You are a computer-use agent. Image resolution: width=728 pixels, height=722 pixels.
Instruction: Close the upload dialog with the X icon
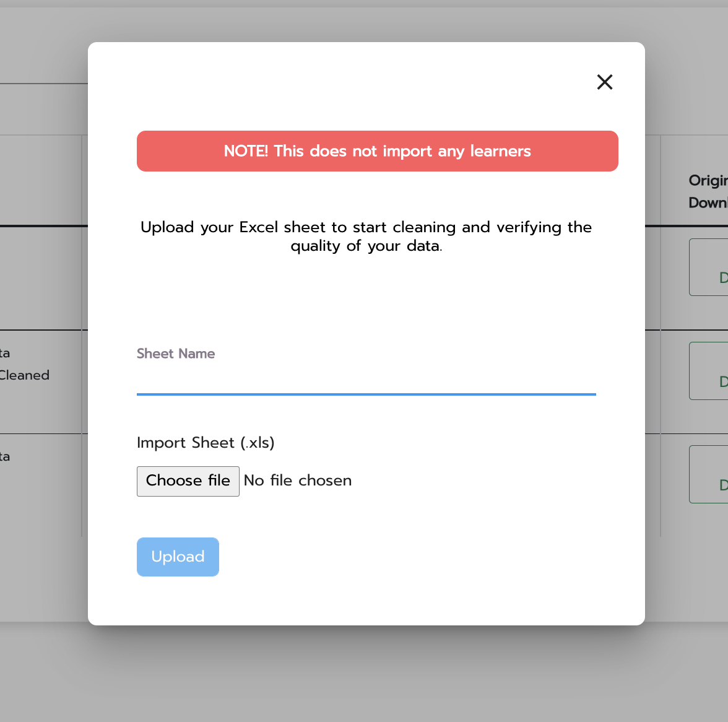tap(605, 82)
